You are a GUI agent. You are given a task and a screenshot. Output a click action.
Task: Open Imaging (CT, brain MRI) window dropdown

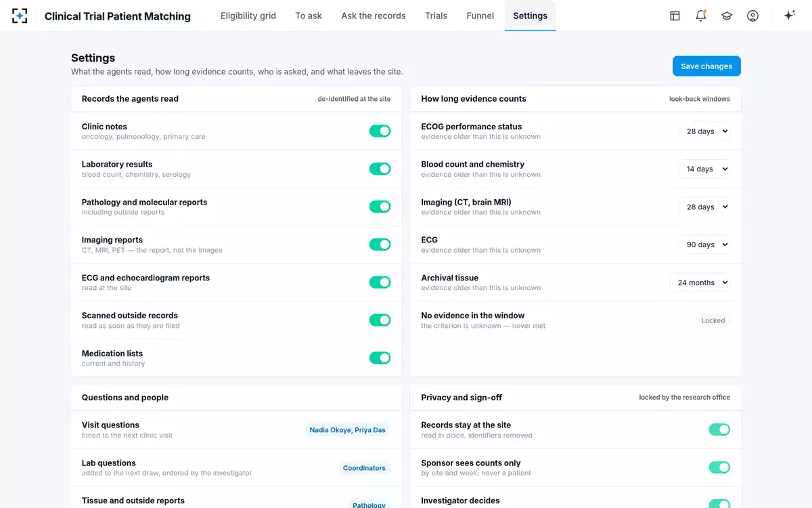tap(704, 207)
